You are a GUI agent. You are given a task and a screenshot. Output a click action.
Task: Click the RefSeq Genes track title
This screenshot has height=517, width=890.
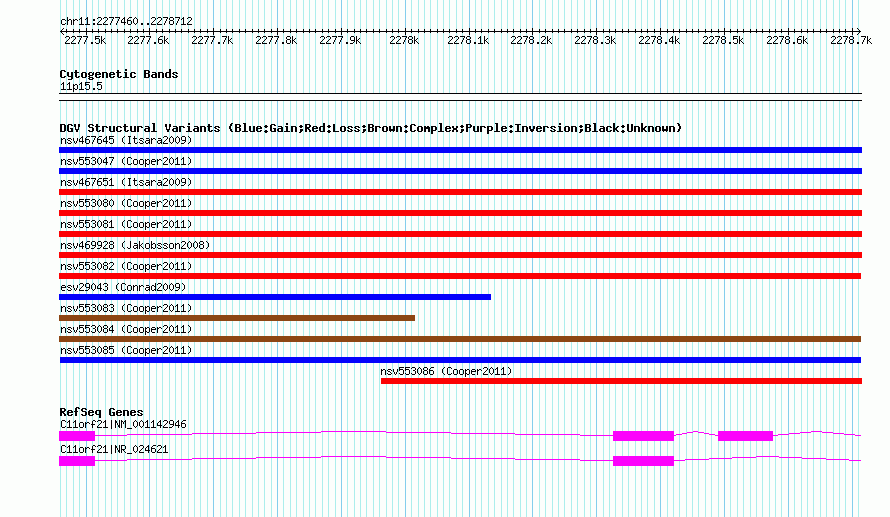pos(101,412)
